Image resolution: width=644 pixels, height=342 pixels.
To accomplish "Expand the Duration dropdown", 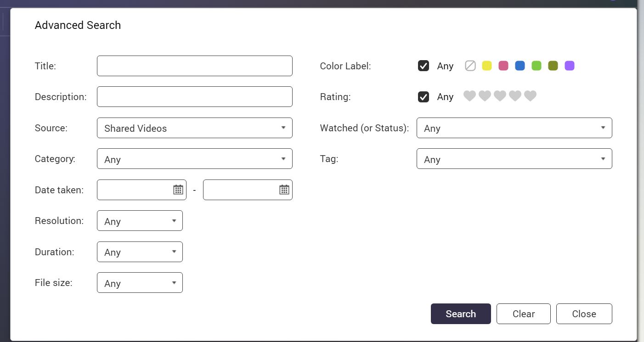I will point(140,252).
